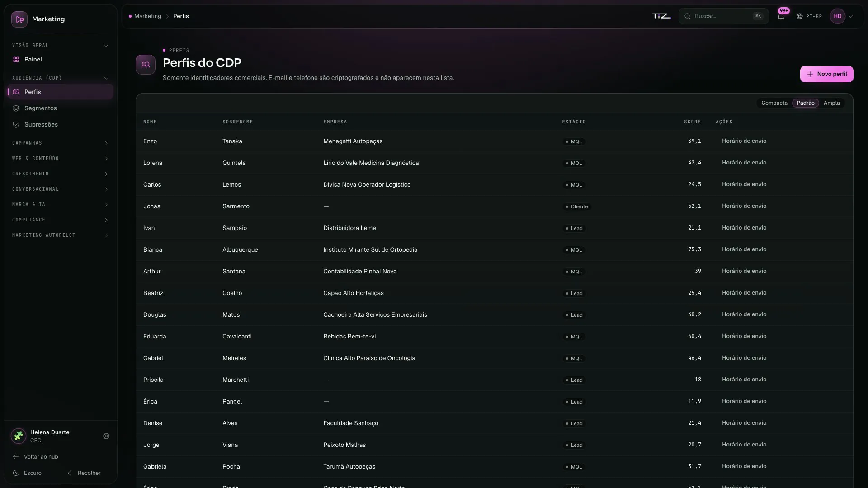
Task: Expand the Compliance sidebar section
Action: point(60,220)
